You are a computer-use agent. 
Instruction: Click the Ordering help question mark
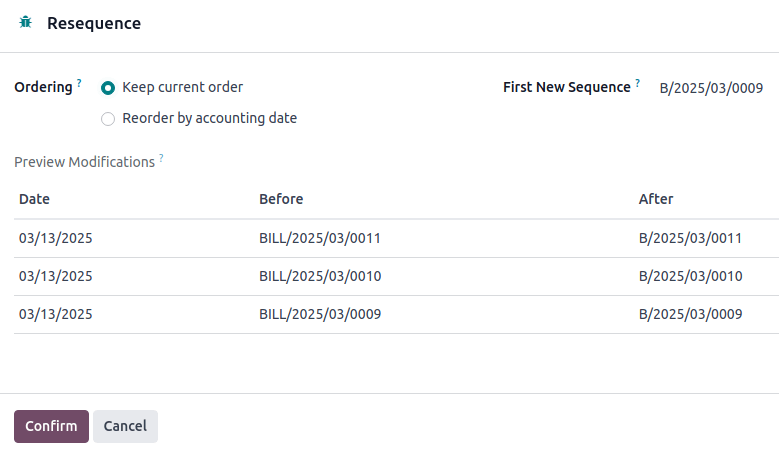[79, 82]
